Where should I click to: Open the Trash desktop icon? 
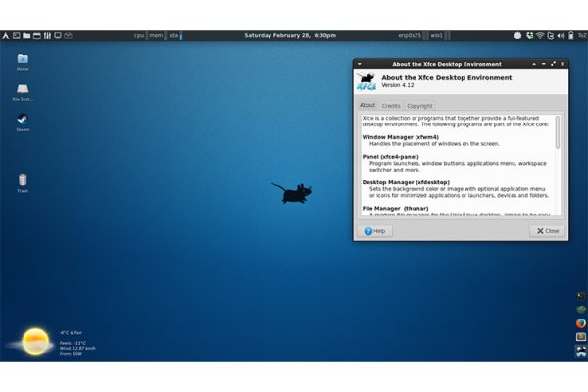coord(23,183)
